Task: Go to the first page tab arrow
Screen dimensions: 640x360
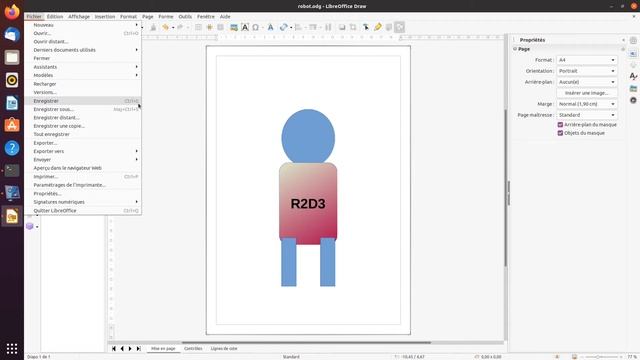Action: tap(114, 349)
